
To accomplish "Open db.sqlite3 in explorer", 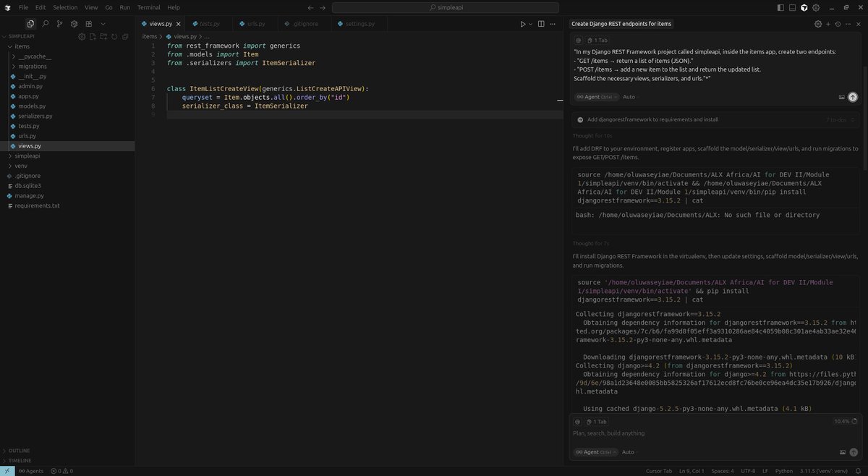I will point(28,186).
